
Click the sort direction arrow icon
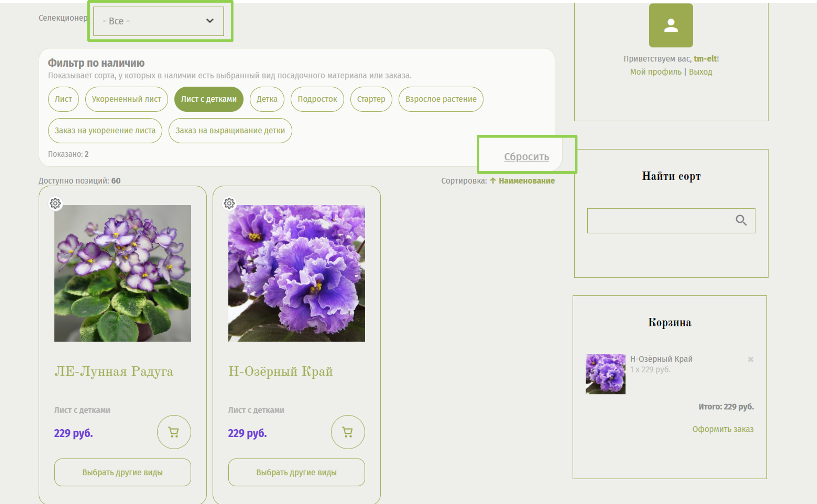(x=493, y=181)
